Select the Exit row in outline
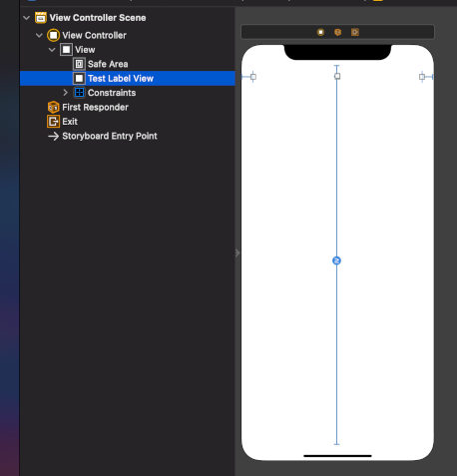The image size is (457, 476). pyautogui.click(x=128, y=122)
